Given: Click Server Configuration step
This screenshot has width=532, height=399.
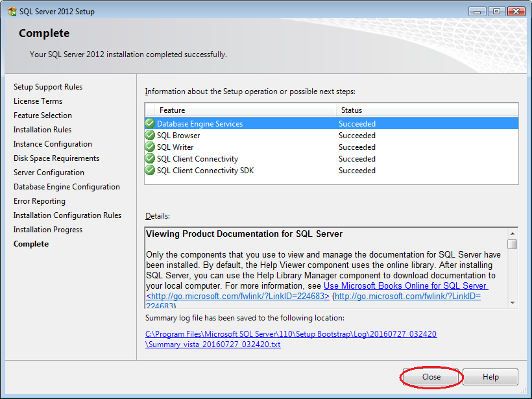Looking at the screenshot, I should 49,173.
